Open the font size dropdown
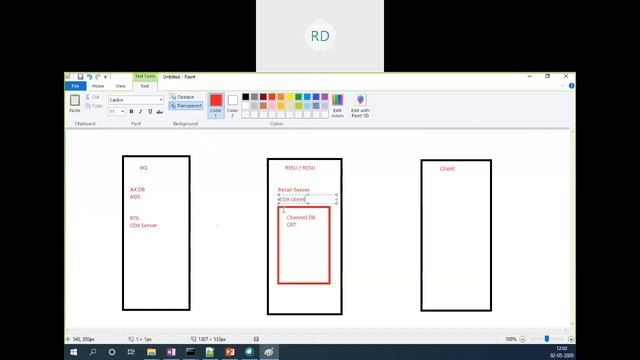The width and height of the screenshot is (640, 360). pos(122,111)
